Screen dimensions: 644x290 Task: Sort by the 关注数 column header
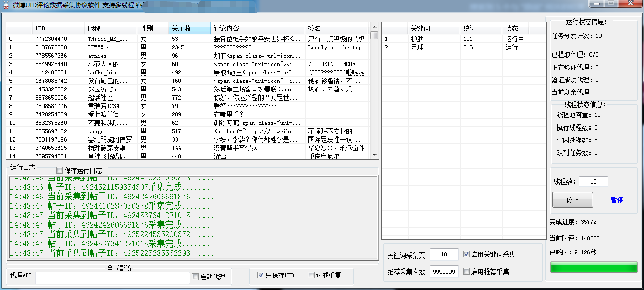189,28
